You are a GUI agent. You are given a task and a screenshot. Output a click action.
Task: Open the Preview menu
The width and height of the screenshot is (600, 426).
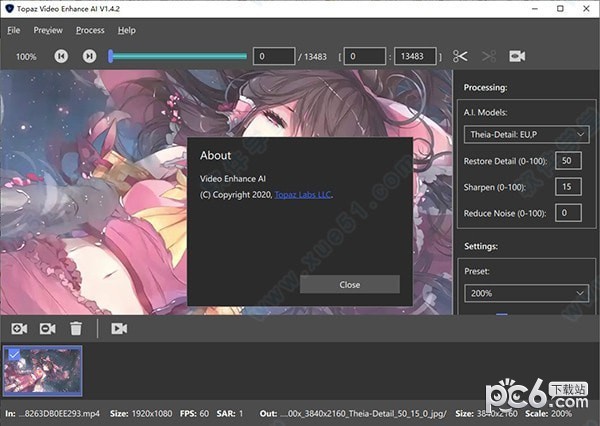(48, 30)
